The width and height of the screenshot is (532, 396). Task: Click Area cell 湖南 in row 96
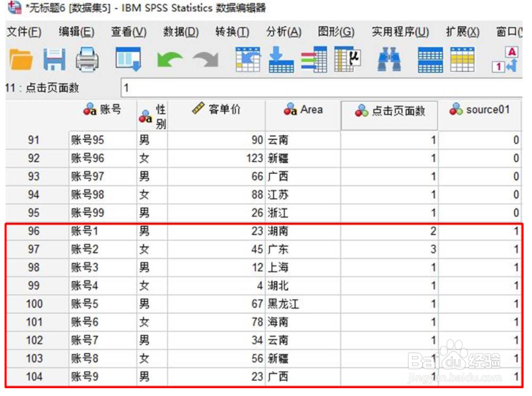[303, 231]
